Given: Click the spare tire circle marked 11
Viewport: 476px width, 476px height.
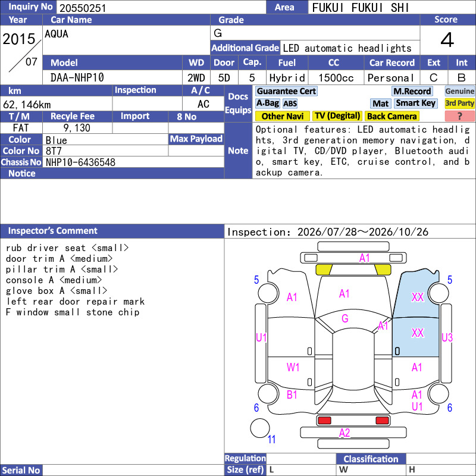Looking at the screenshot, I should 260,428.
